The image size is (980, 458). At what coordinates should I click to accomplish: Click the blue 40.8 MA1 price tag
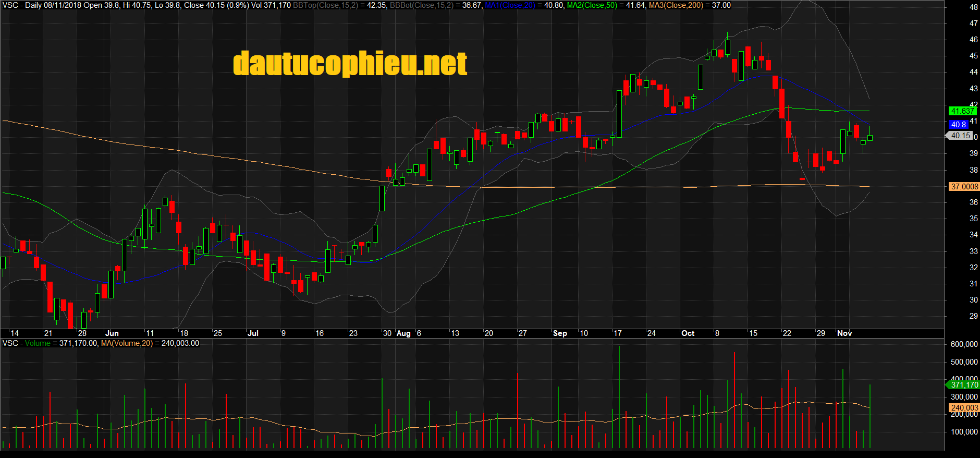958,125
